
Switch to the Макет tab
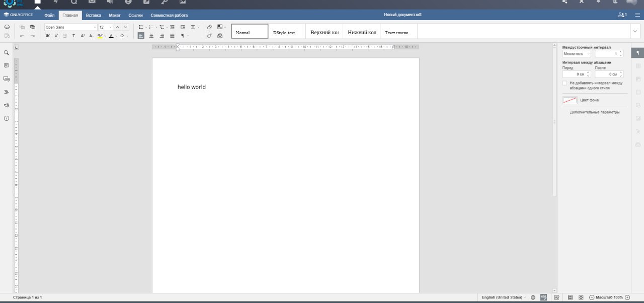click(x=115, y=15)
